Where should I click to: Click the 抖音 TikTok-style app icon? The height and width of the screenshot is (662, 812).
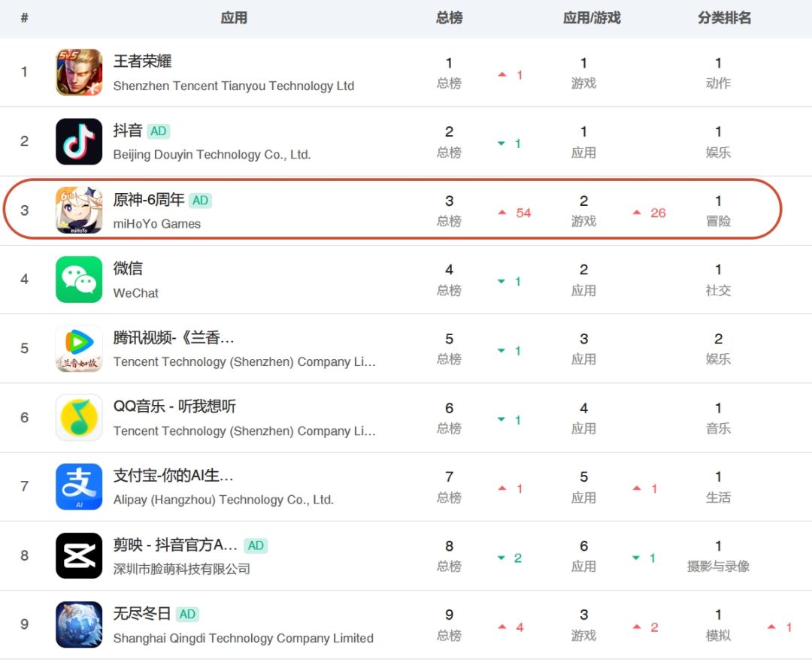pos(79,141)
